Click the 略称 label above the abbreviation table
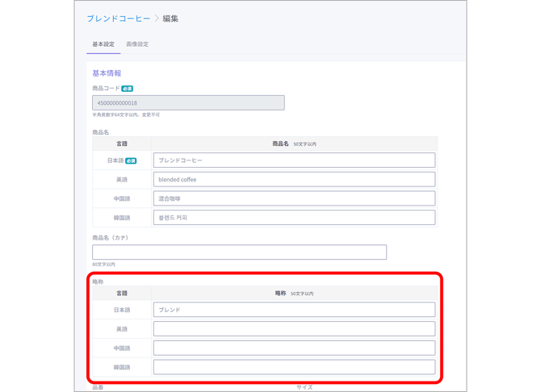This screenshot has height=392, width=541. click(98, 281)
